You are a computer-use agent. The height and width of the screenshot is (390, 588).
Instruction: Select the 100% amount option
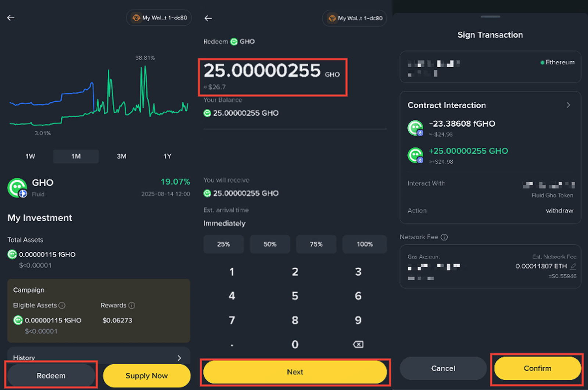point(364,244)
